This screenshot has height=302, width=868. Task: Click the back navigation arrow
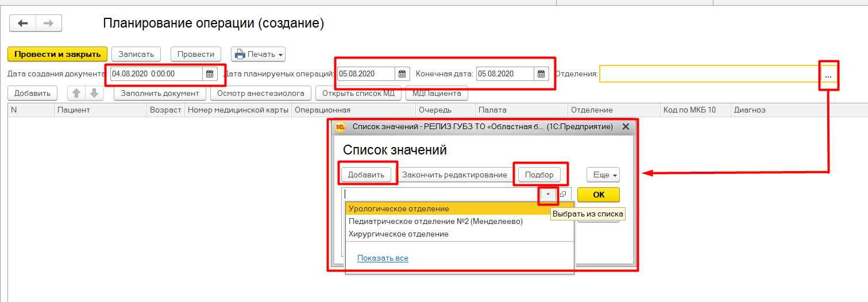[x=23, y=24]
